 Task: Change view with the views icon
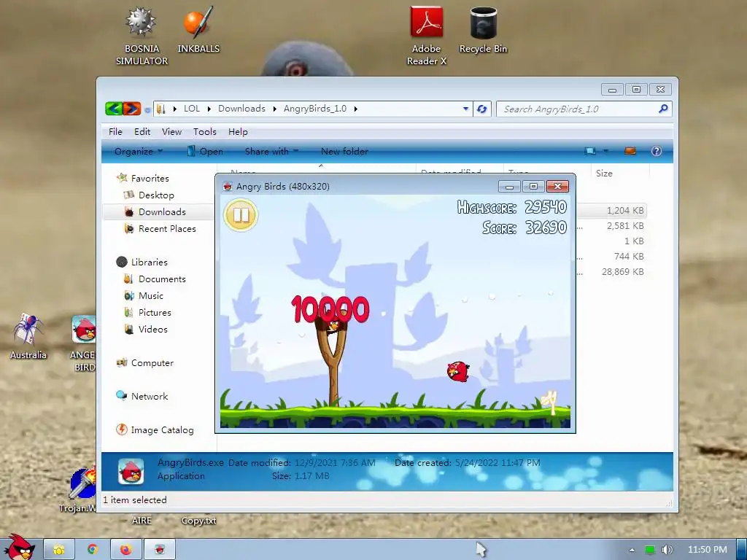coord(590,151)
